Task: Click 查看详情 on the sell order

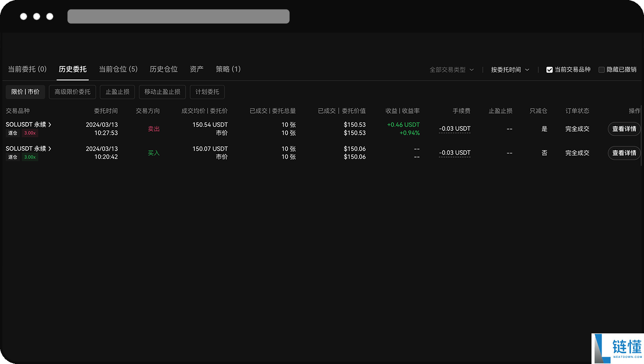Action: tap(624, 129)
